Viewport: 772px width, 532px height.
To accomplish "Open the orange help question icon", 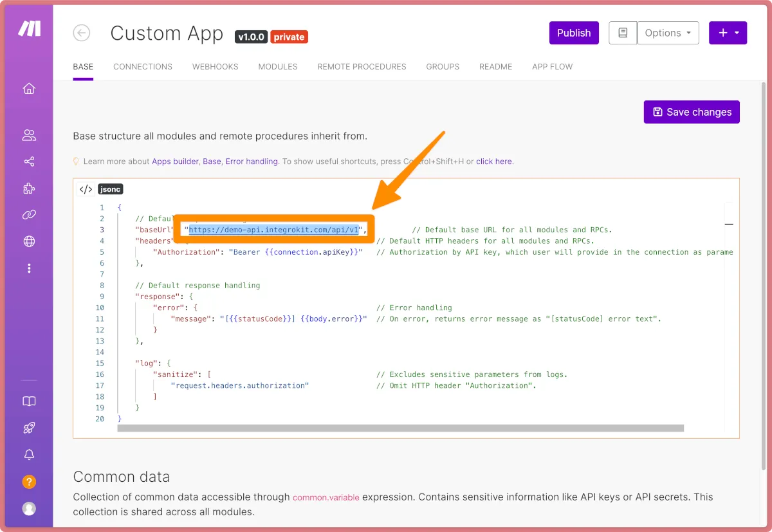I will [29, 482].
